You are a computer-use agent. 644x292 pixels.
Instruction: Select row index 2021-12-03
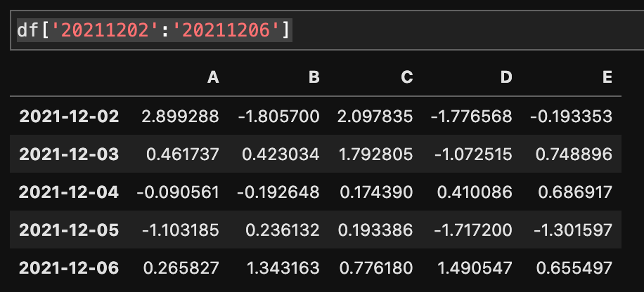(x=69, y=154)
